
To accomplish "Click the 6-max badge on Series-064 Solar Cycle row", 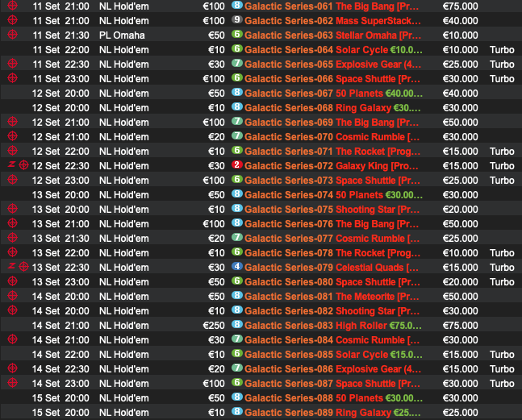I will [x=237, y=48].
